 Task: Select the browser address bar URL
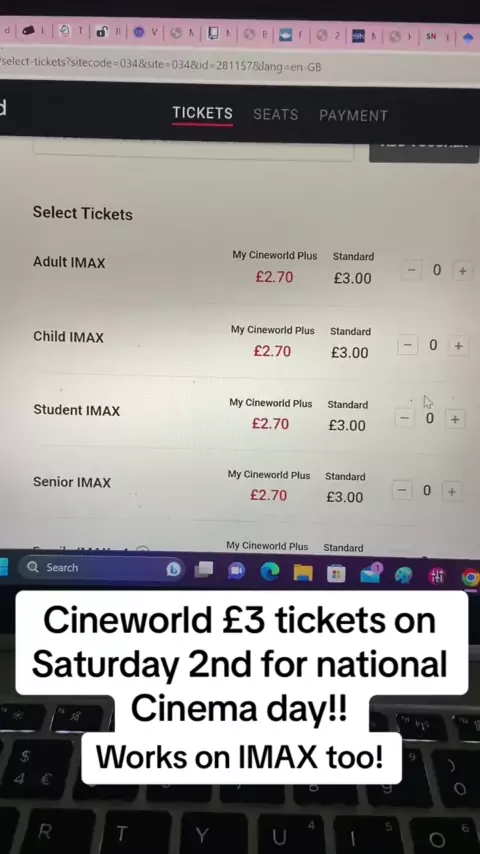pos(161,65)
